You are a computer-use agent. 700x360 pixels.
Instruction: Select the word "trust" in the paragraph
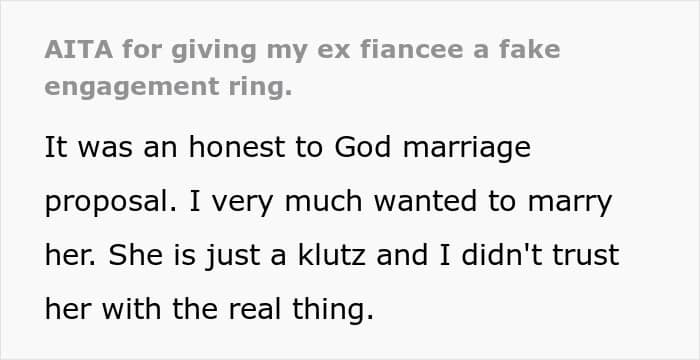586,256
